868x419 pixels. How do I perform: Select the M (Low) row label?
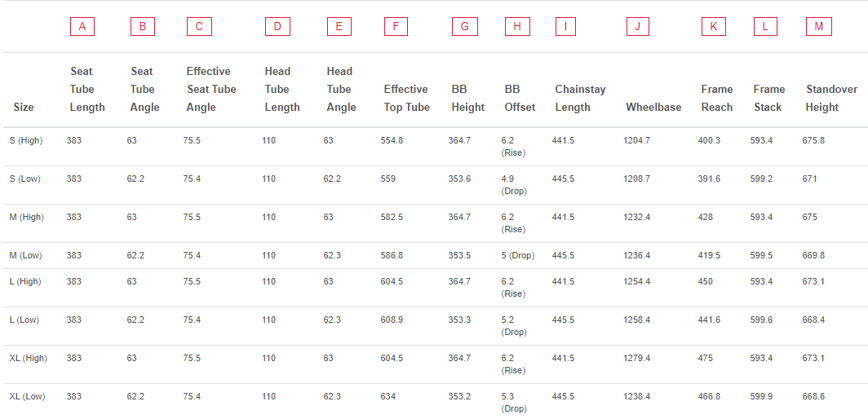(26, 255)
